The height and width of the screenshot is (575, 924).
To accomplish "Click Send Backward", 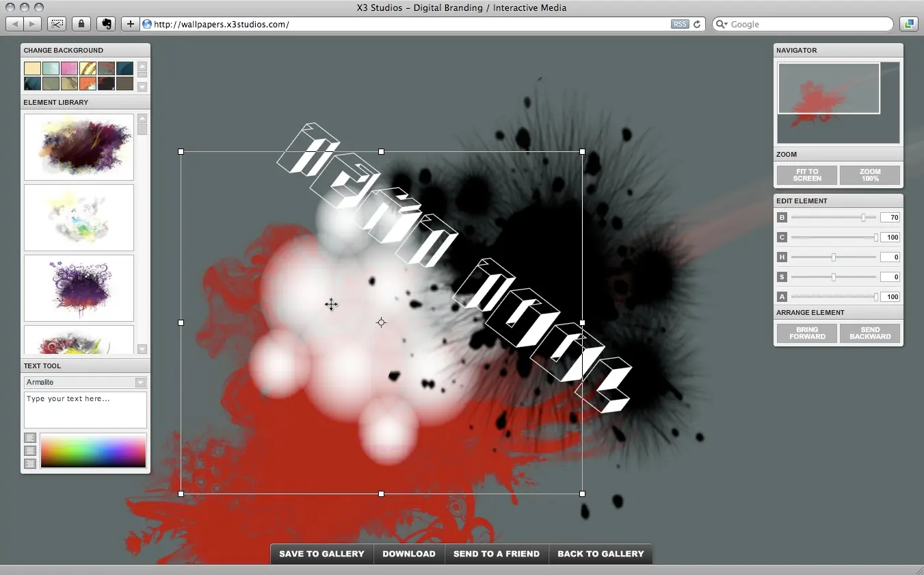I will tap(870, 333).
